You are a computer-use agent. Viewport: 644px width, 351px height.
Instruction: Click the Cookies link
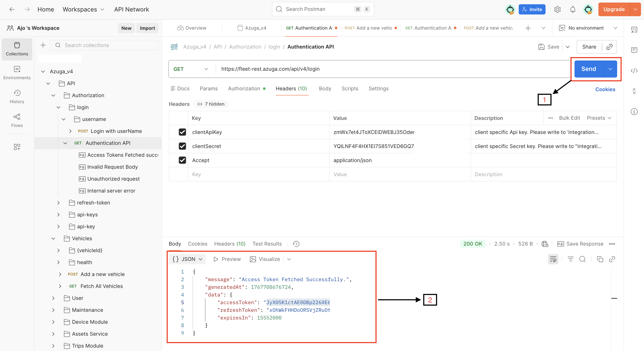tap(605, 89)
